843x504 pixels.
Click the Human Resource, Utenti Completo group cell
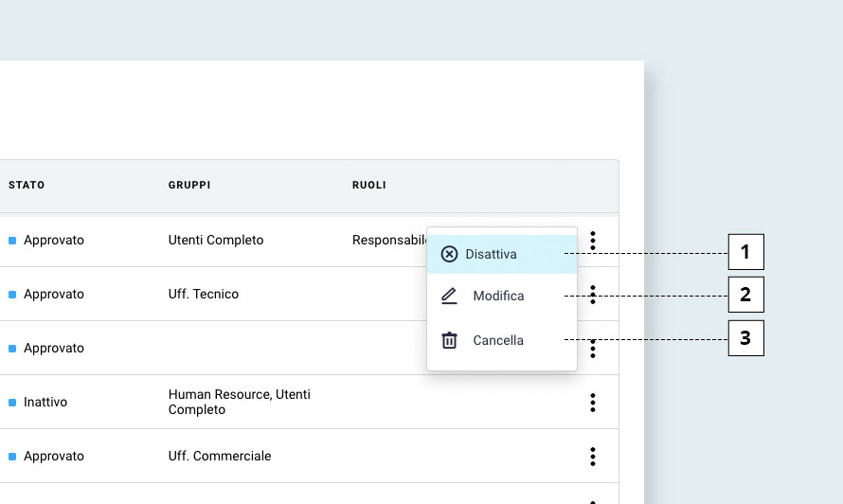tap(239, 402)
